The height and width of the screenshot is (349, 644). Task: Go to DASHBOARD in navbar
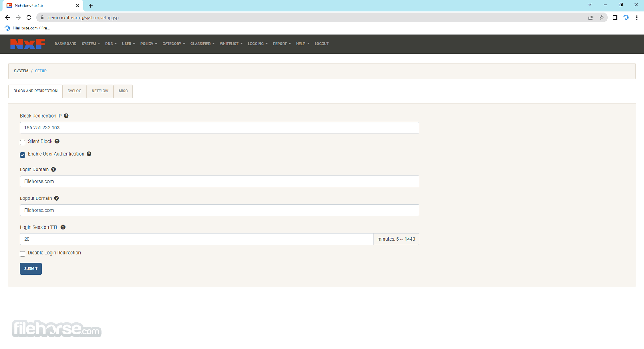tap(65, 44)
